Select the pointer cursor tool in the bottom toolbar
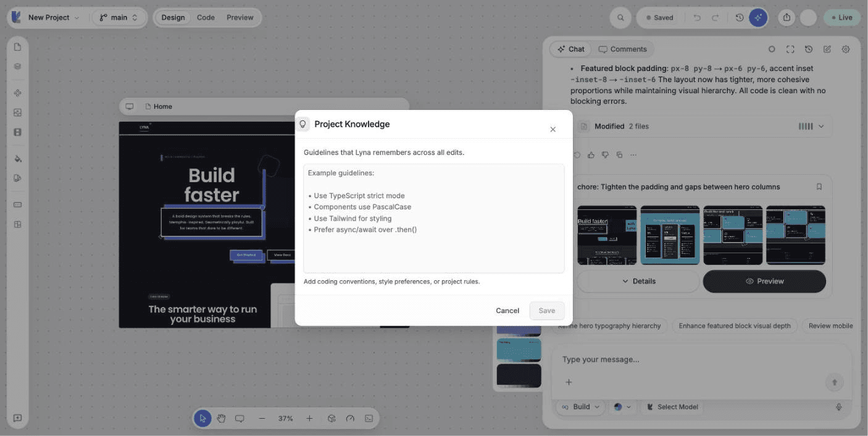The width and height of the screenshot is (868, 436). pos(202,418)
